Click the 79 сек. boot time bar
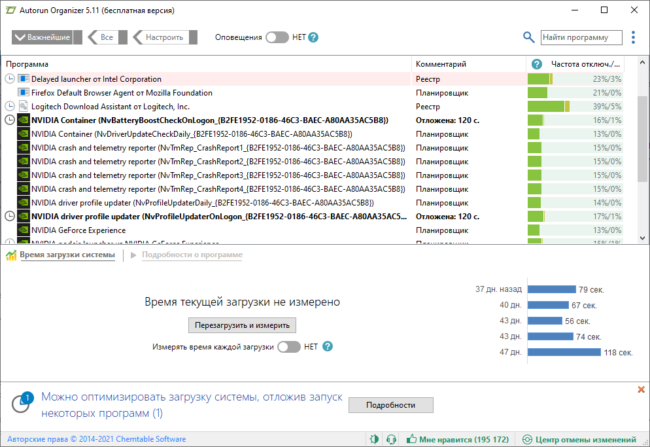 pyautogui.click(x=552, y=289)
